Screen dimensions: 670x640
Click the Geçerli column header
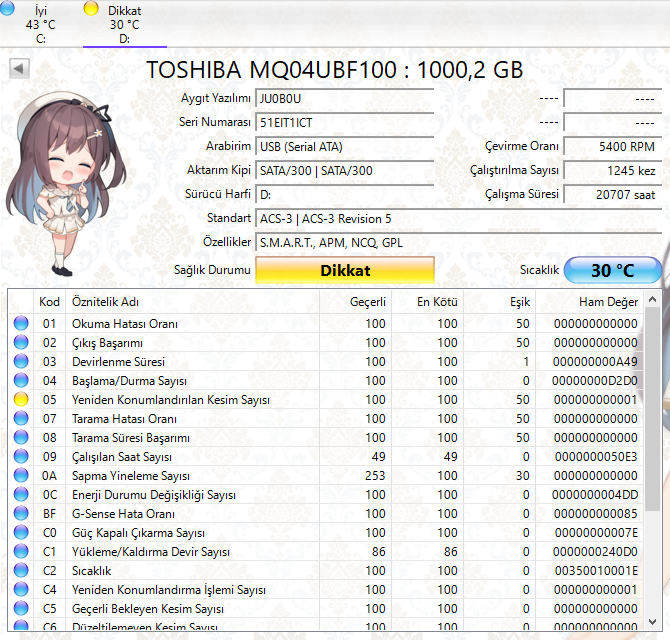click(355, 302)
